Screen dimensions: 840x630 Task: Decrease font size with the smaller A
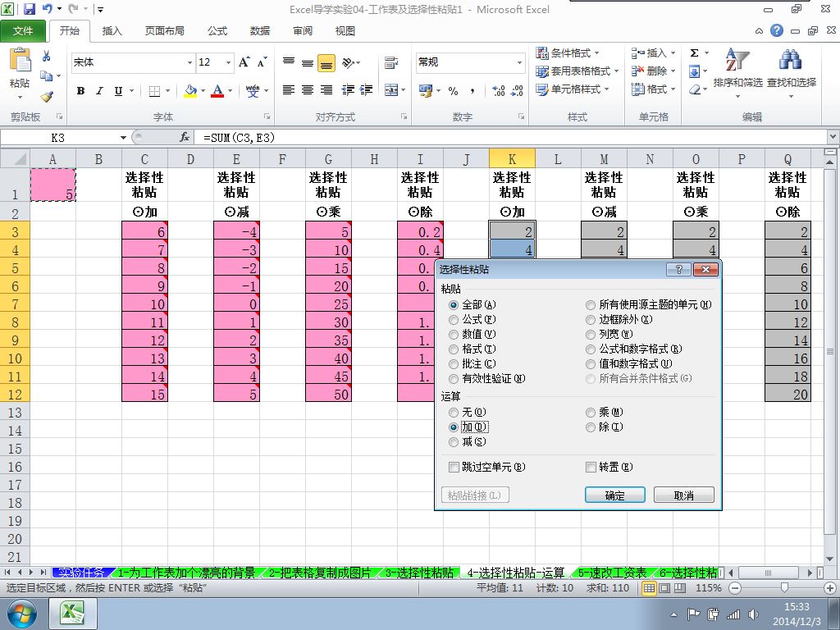pyautogui.click(x=262, y=62)
